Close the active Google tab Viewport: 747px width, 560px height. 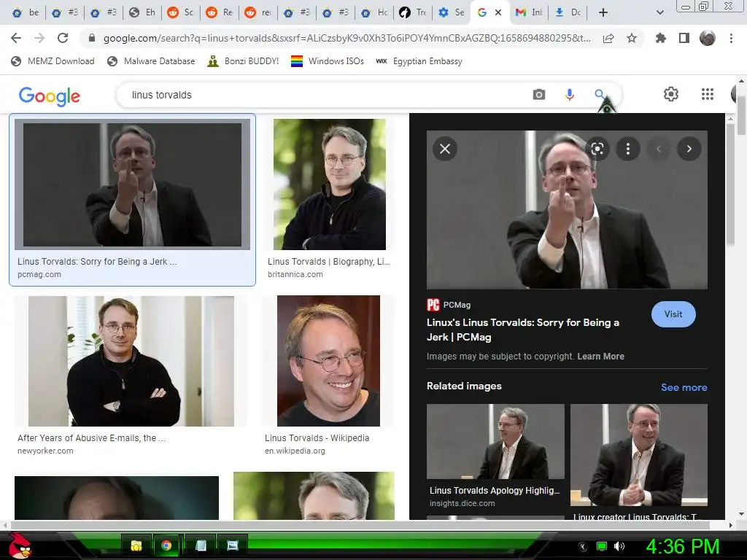pos(498,12)
